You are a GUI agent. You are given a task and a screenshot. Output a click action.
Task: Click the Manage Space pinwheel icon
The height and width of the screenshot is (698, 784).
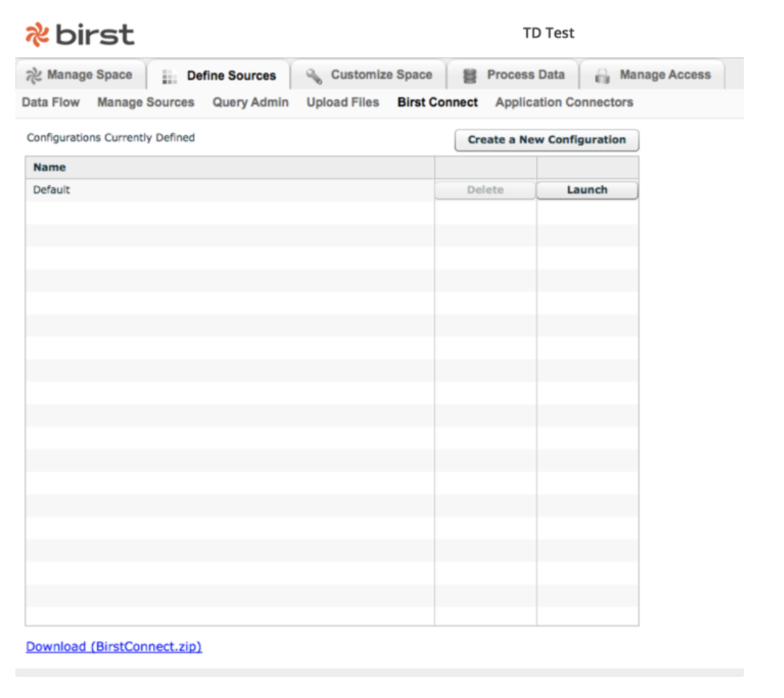click(x=33, y=75)
